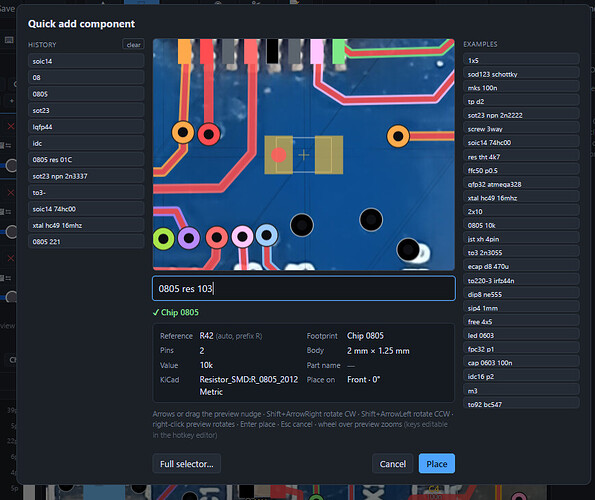
Task: Select 'cap 0603 100n' example
Action: pos(521,363)
